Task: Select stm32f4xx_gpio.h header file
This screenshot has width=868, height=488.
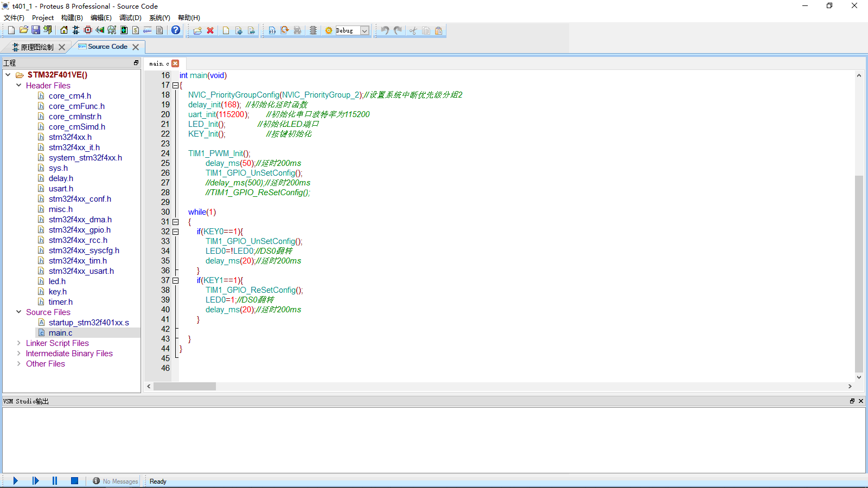Action: pos(79,229)
